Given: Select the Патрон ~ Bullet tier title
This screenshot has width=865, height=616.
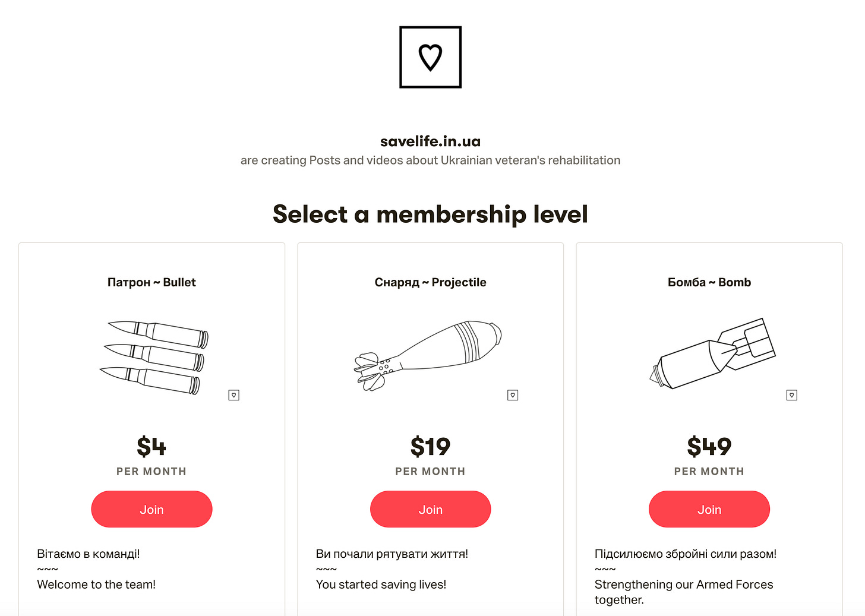Looking at the screenshot, I should coord(151,282).
